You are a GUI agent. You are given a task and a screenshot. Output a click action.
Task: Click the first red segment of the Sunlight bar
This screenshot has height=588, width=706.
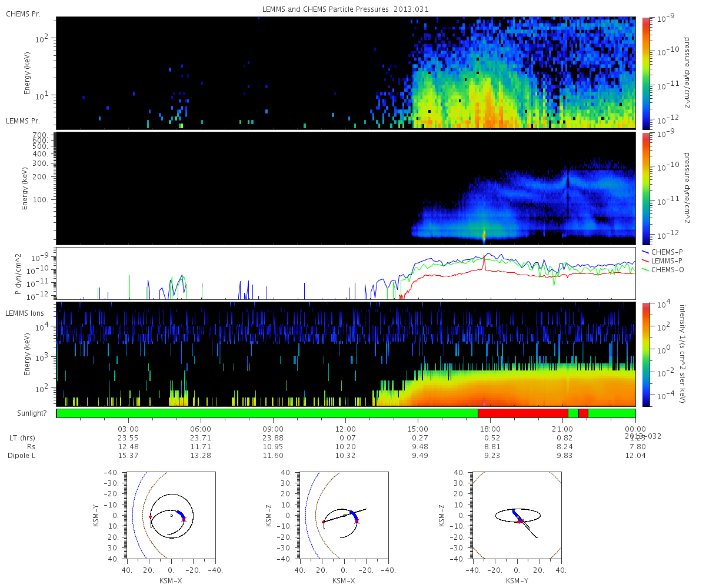[523, 414]
